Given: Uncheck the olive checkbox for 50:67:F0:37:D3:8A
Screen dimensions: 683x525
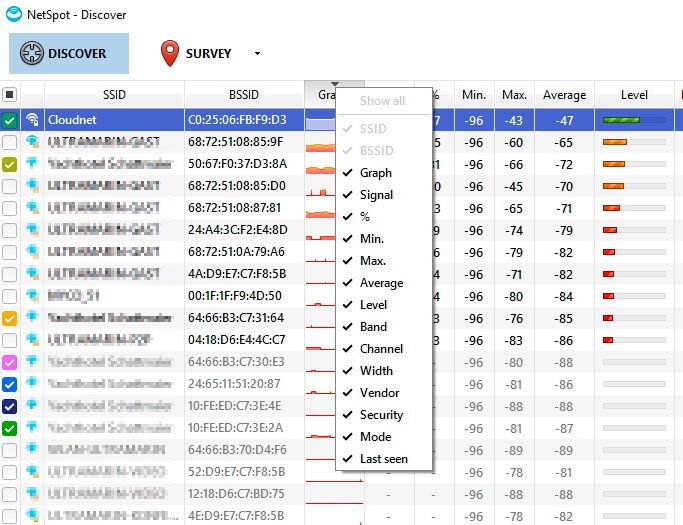Looking at the screenshot, I should pyautogui.click(x=10, y=164).
